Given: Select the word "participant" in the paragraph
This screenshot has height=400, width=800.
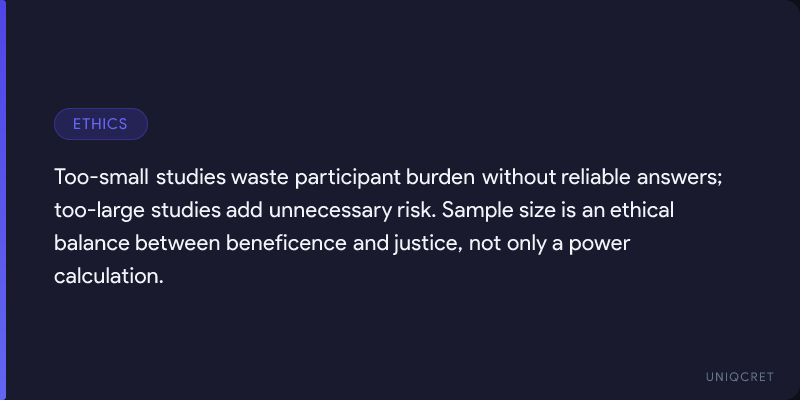Looking at the screenshot, I should 348,179.
